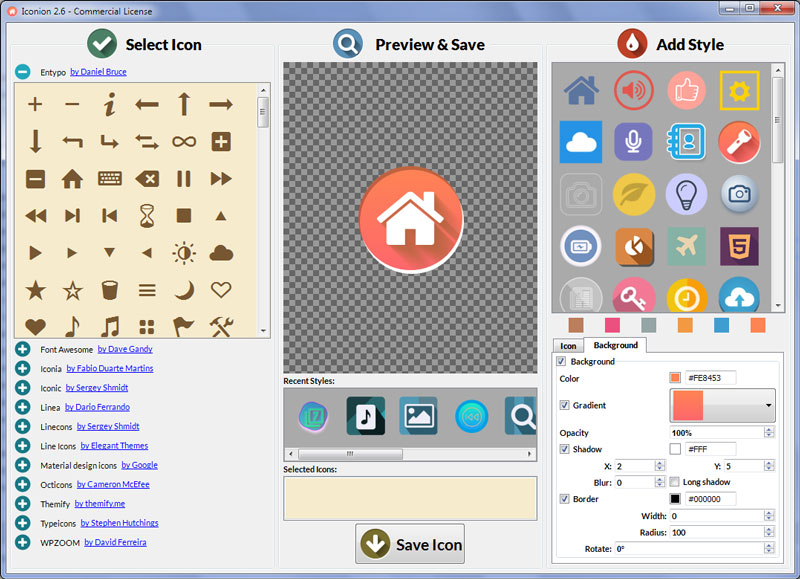800x579 pixels.
Task: Apply the red loudspeaker style preset
Action: [x=634, y=90]
